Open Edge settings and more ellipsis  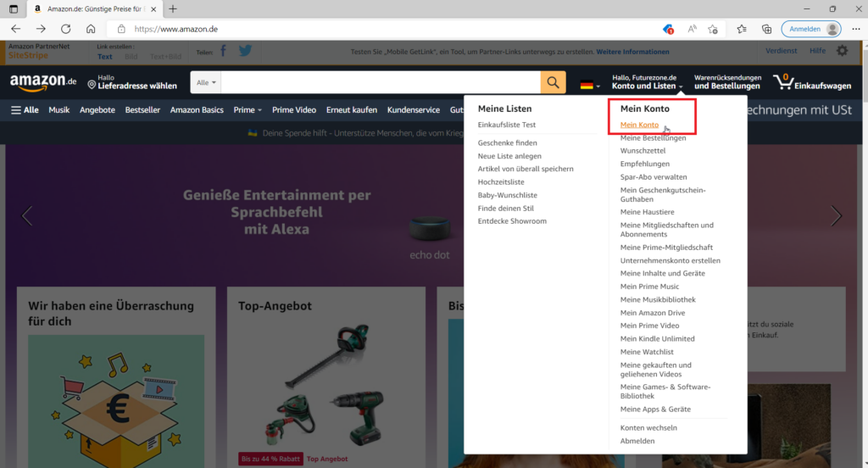tap(856, 29)
